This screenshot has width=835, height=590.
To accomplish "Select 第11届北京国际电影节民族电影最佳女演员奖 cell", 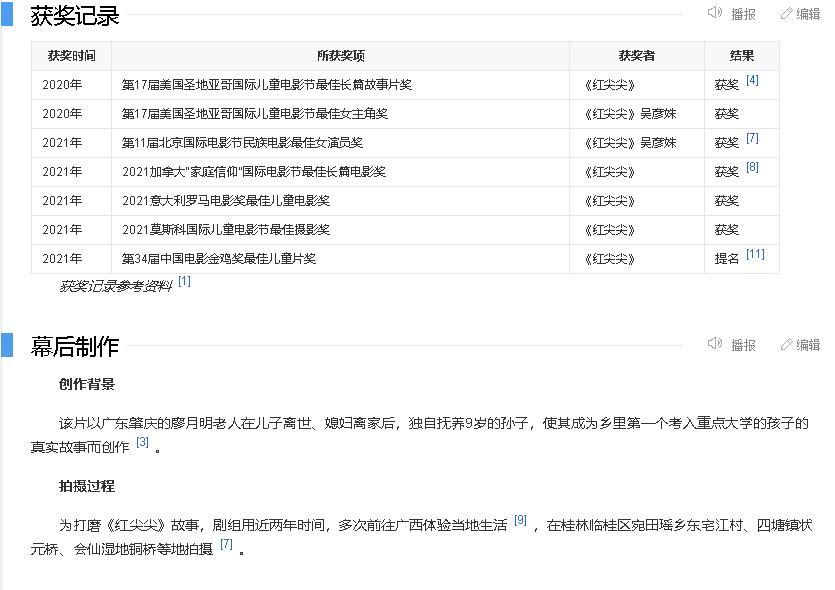I will tap(340, 143).
